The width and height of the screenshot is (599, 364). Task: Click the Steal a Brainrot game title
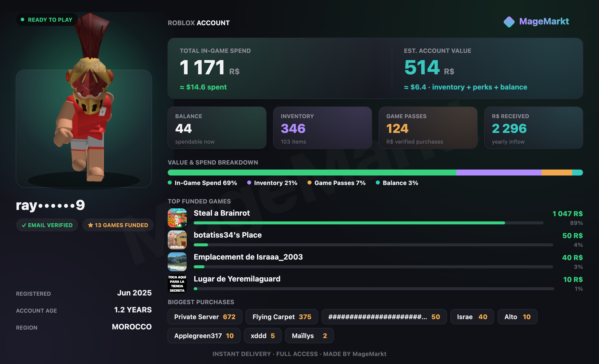coord(222,213)
